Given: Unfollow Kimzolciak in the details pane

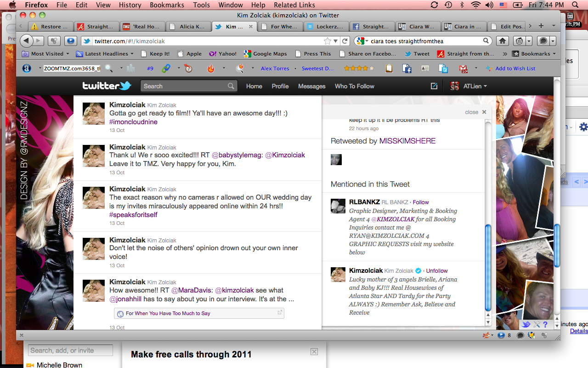Looking at the screenshot, I should point(436,271).
